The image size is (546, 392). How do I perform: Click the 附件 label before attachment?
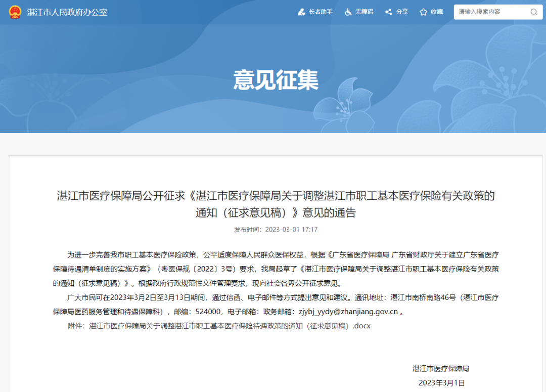pyautogui.click(x=76, y=326)
